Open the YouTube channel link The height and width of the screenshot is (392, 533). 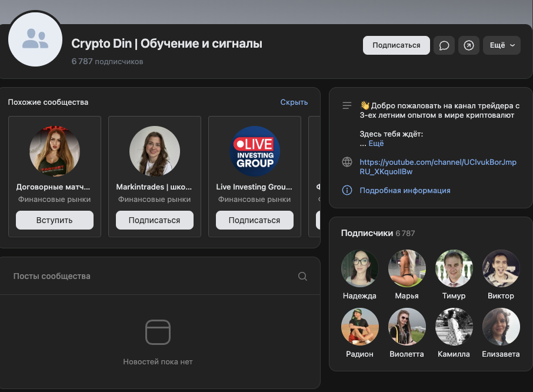tap(438, 167)
